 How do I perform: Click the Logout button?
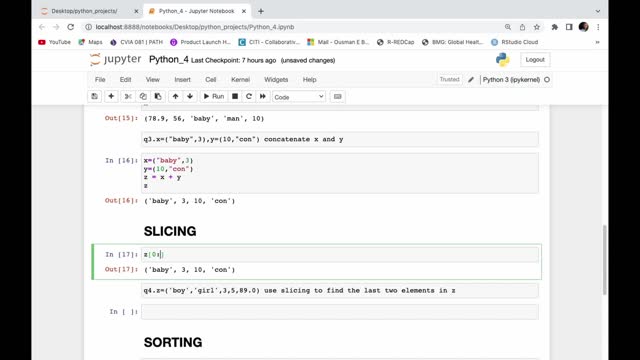[535, 60]
